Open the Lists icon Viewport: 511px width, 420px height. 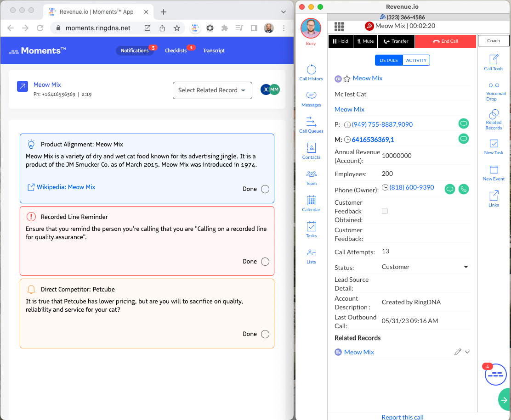pyautogui.click(x=311, y=256)
